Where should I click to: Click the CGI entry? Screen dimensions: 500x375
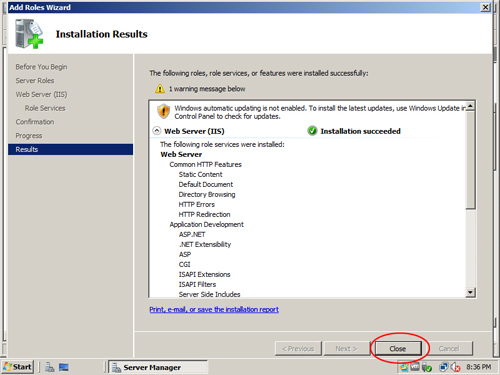tap(184, 264)
